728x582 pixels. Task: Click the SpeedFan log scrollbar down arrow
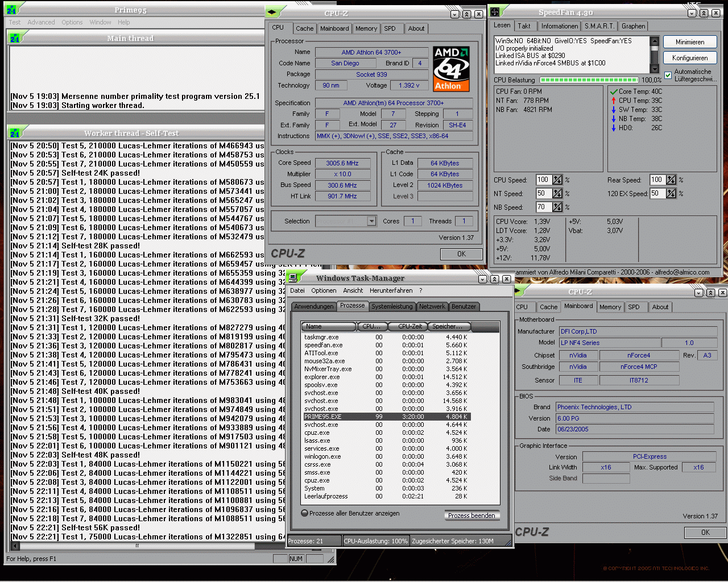point(654,69)
